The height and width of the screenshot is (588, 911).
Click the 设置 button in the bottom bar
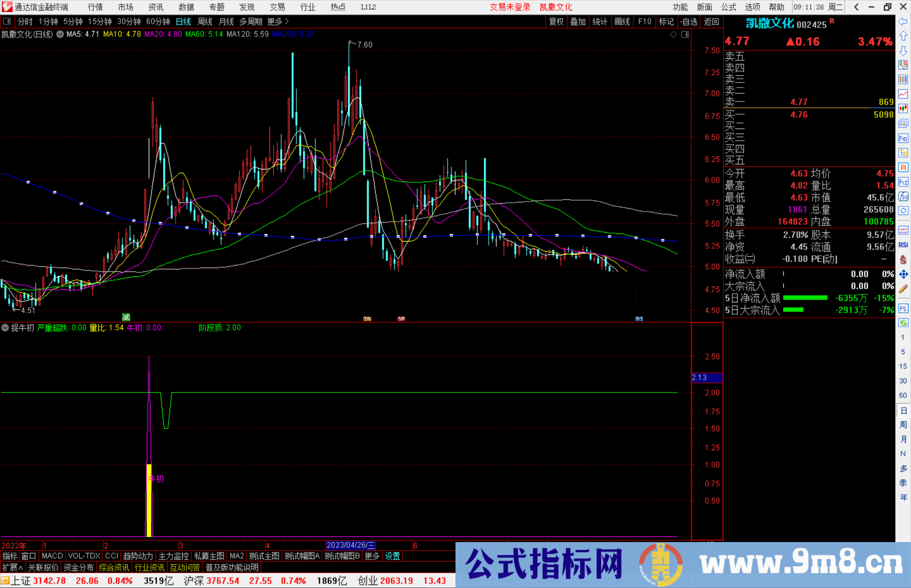(x=392, y=556)
